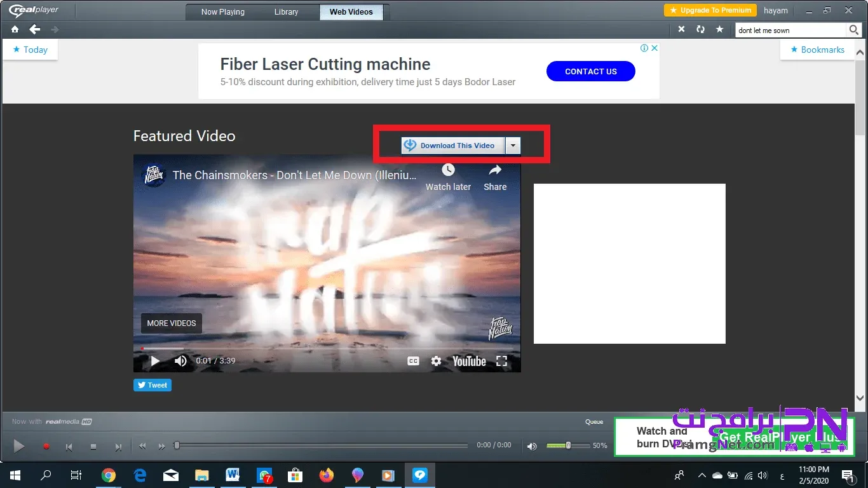The height and width of the screenshot is (488, 868).
Task: Open the Windows notification center
Action: tap(848, 475)
